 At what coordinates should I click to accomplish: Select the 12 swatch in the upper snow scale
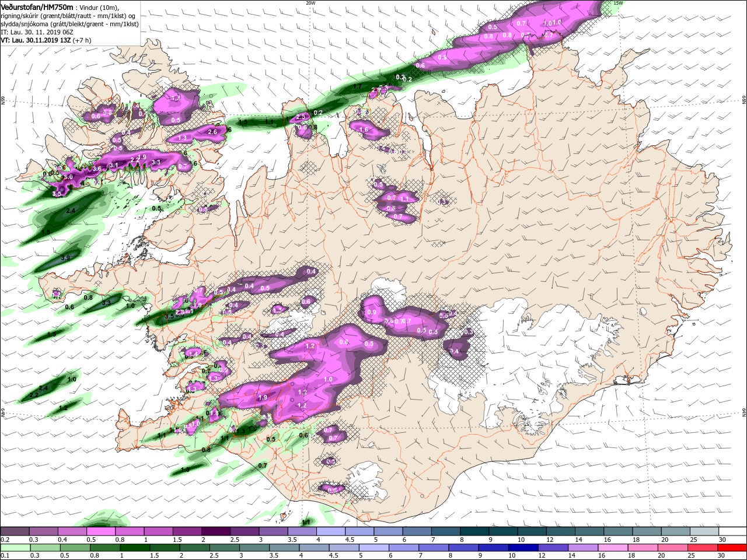coord(560,531)
